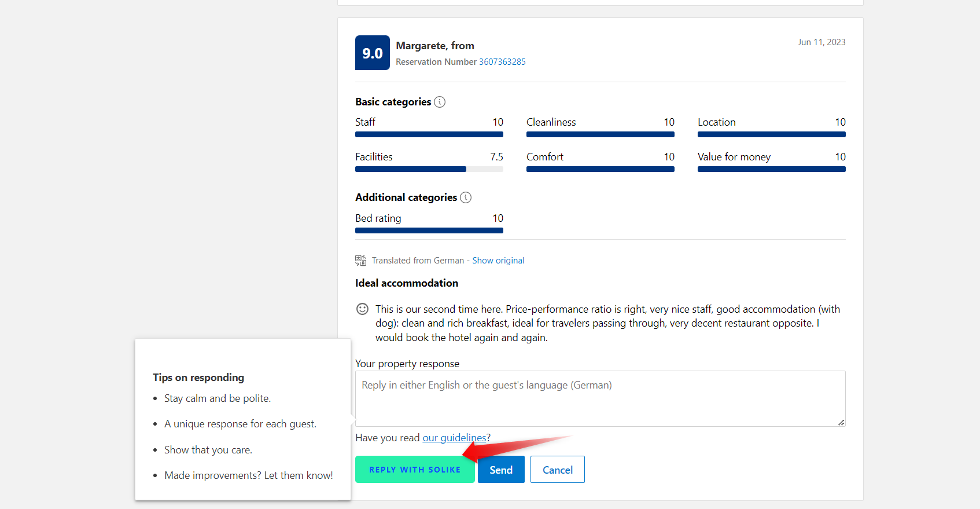Show original German review text

(498, 261)
